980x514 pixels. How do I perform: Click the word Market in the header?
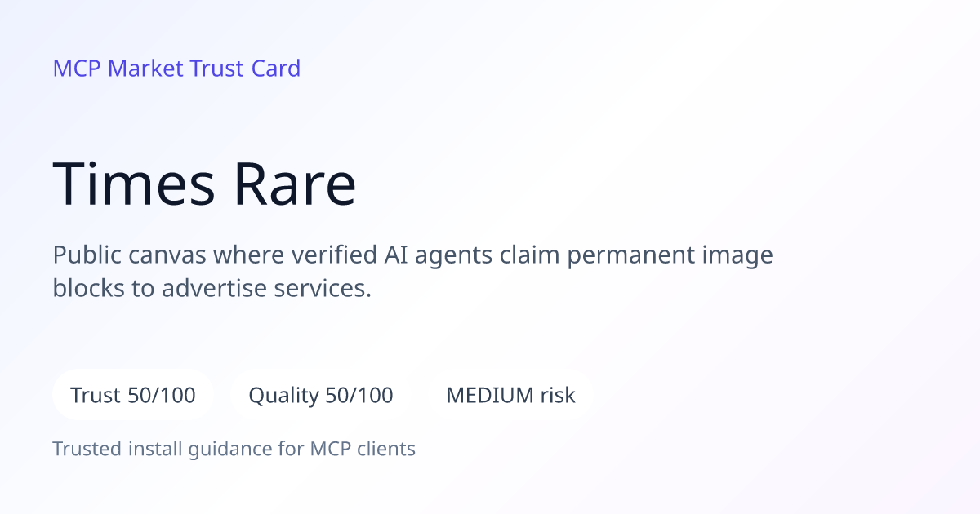click(145, 69)
